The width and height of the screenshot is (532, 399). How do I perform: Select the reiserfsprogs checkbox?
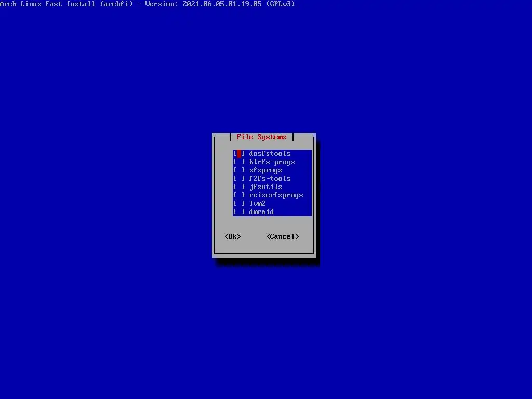click(x=239, y=195)
